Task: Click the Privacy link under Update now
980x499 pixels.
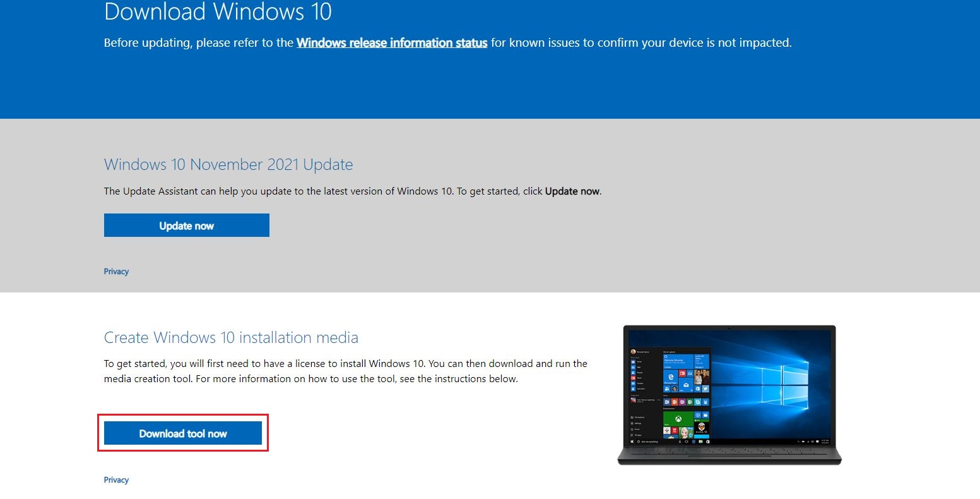Action: 116,271
